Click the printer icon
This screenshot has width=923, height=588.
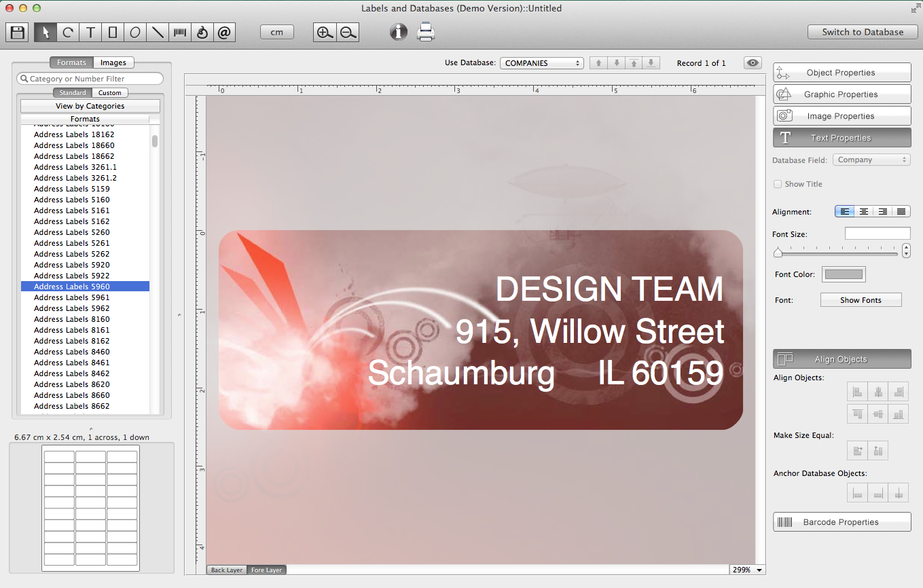pos(425,32)
